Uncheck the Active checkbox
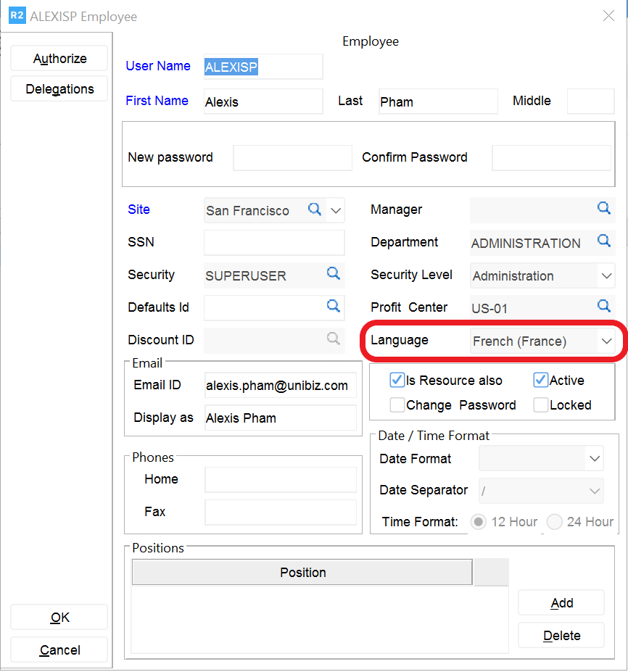This screenshot has height=672, width=628. click(540, 381)
